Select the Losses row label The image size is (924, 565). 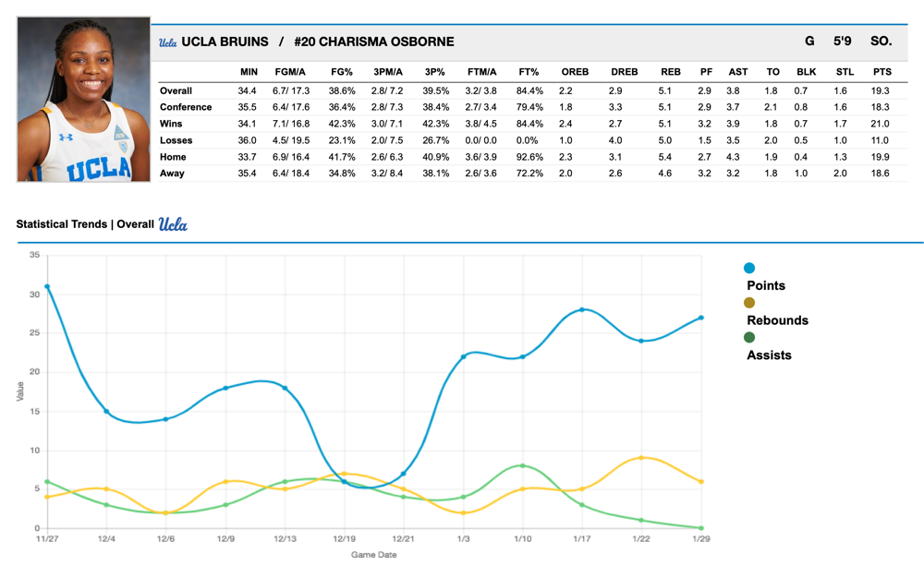pos(176,140)
